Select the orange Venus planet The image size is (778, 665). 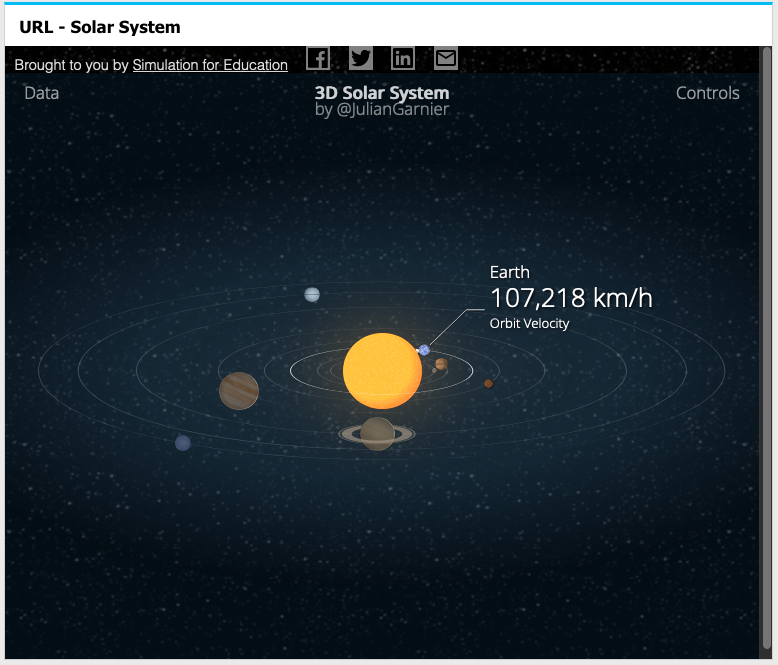pyautogui.click(x=442, y=364)
